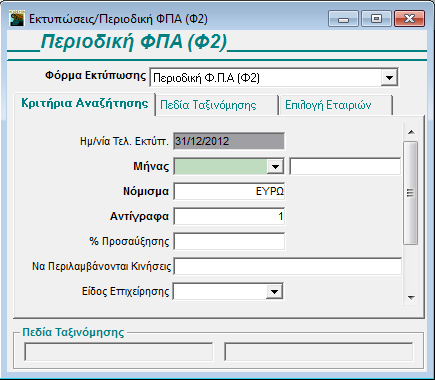Open the Φόρμα Εκτύπωσης dropdown arrow
The width and height of the screenshot is (435, 380).
[389, 78]
